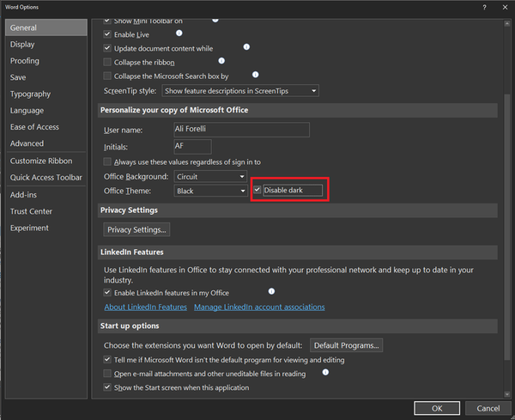Image resolution: width=515 pixels, height=420 pixels.
Task: Uncheck the Disable dark checkbox
Action: (257, 190)
